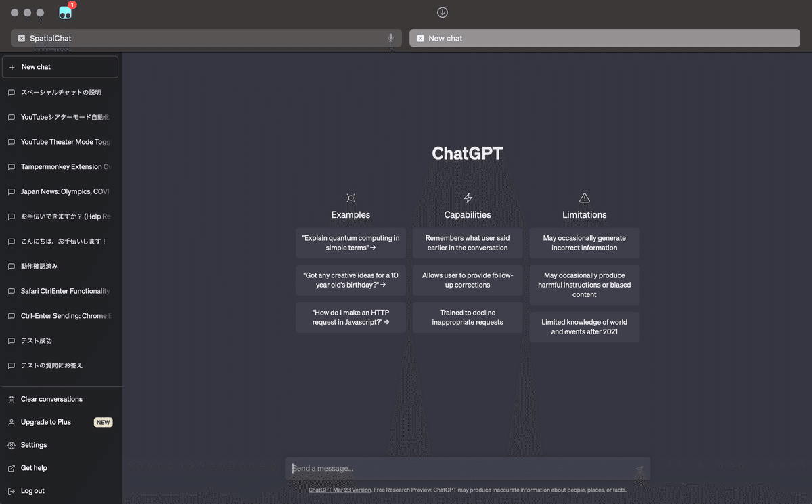Click the external link icon beside Get help
The width and height of the screenshot is (812, 504).
(x=11, y=468)
